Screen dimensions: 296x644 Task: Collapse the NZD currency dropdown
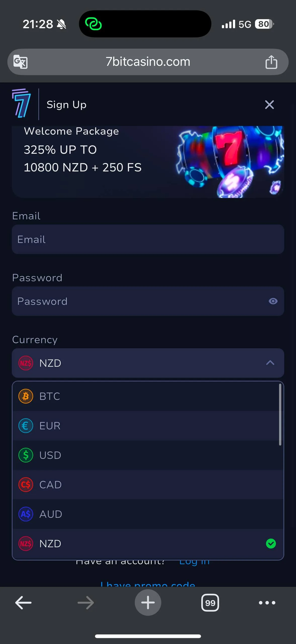coord(148,363)
